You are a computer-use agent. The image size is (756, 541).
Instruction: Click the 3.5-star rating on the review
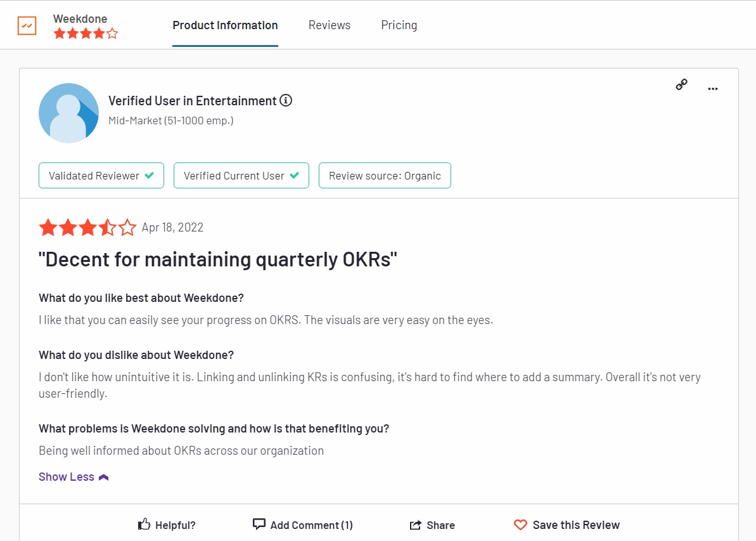point(87,227)
